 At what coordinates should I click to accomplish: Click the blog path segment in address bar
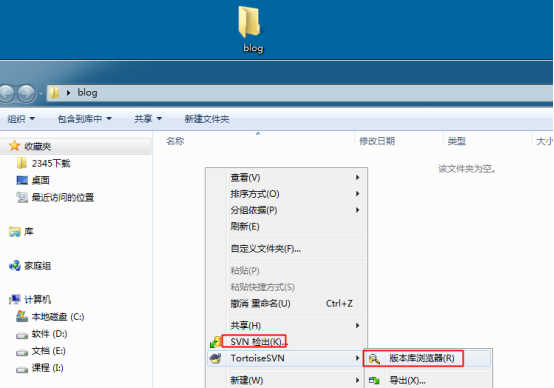pos(87,93)
